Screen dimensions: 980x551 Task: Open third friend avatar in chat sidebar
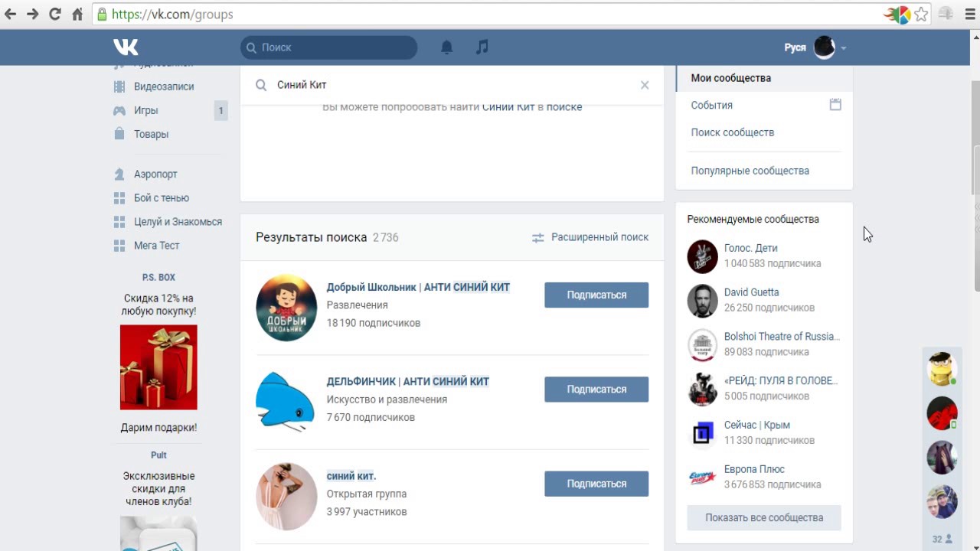click(x=942, y=458)
